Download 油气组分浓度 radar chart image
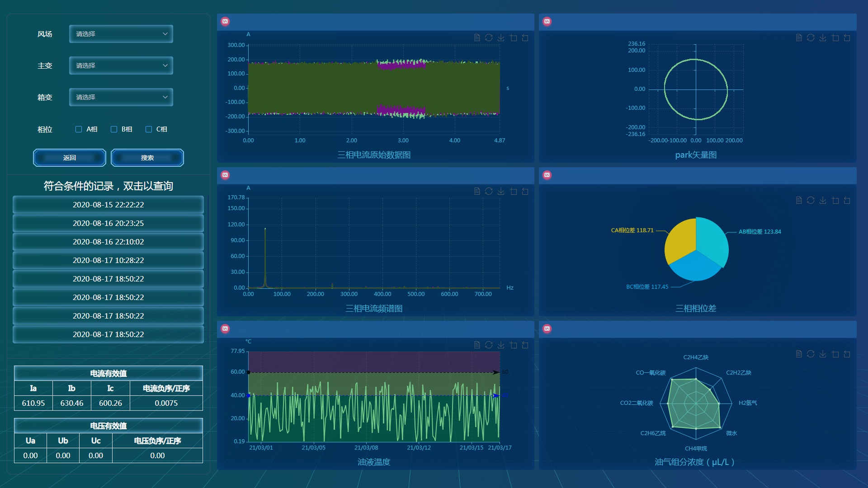 [x=823, y=354]
